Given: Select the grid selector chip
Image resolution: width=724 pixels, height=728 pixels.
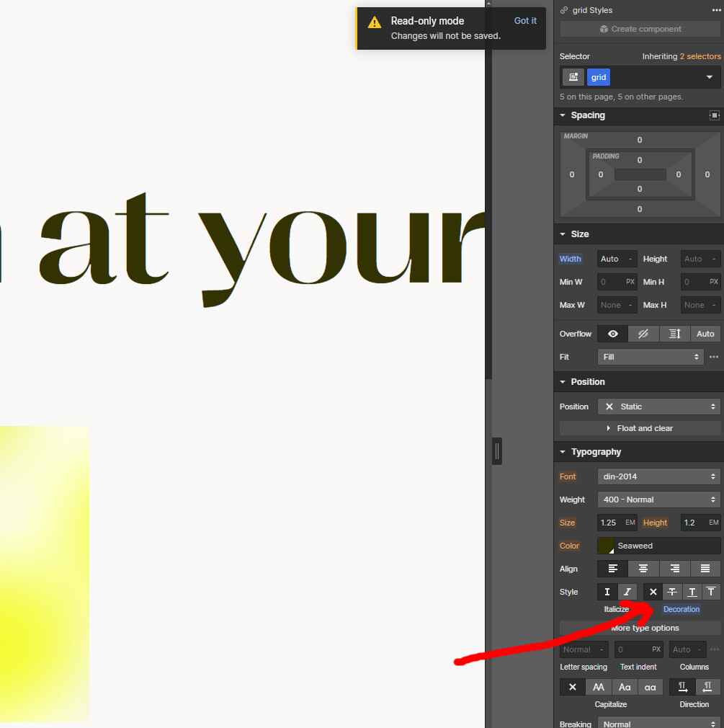Looking at the screenshot, I should point(598,77).
